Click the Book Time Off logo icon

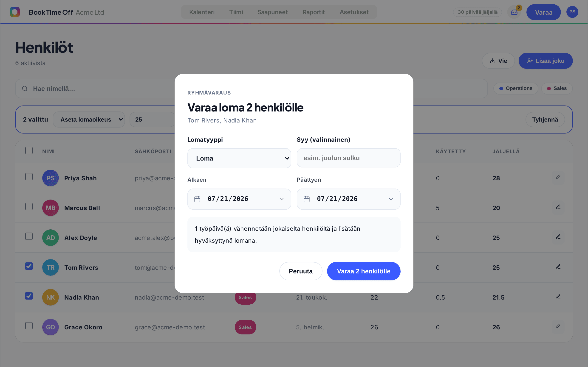tap(14, 12)
